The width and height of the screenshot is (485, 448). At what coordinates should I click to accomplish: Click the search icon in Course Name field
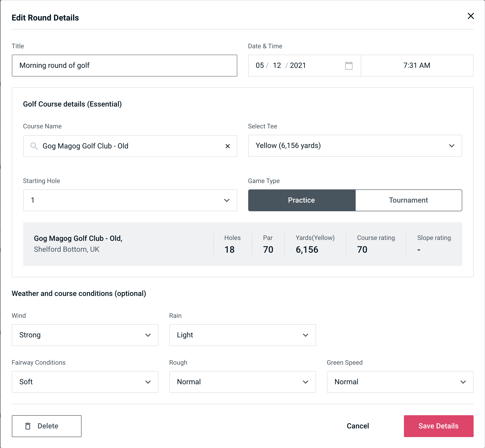[34, 146]
